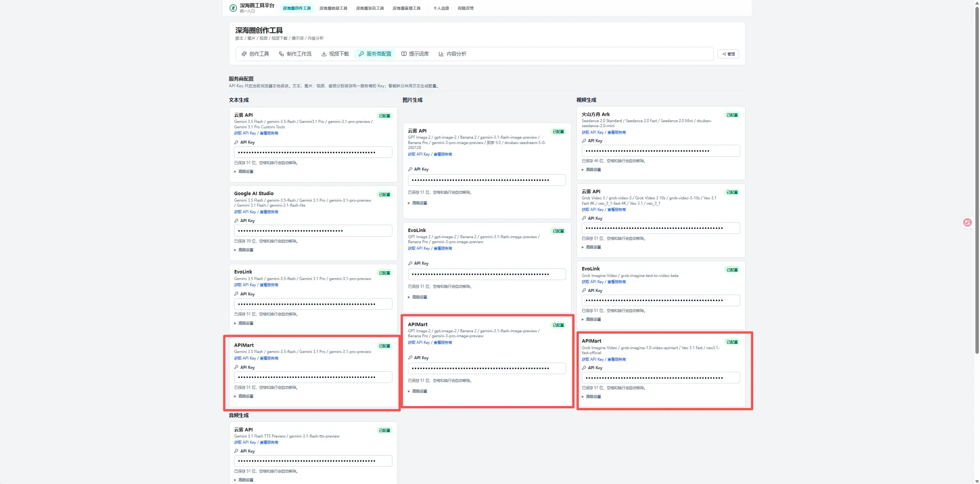Select the 服务商配置 tab with key icon

375,54
